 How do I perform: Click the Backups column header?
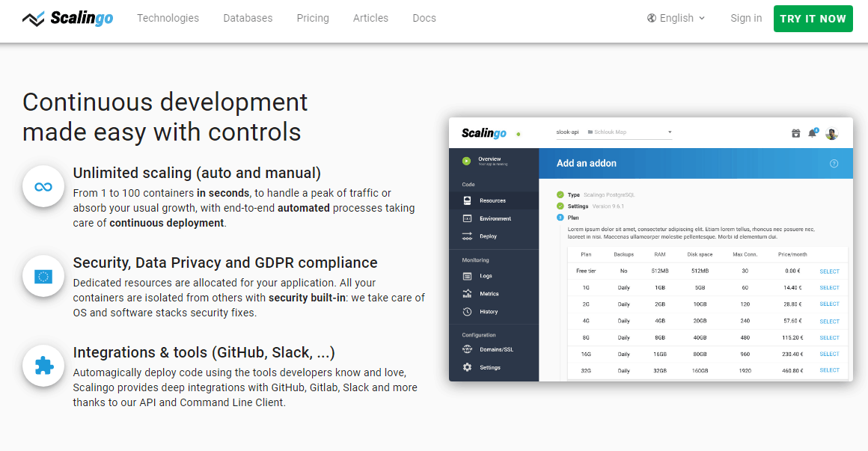[624, 254]
